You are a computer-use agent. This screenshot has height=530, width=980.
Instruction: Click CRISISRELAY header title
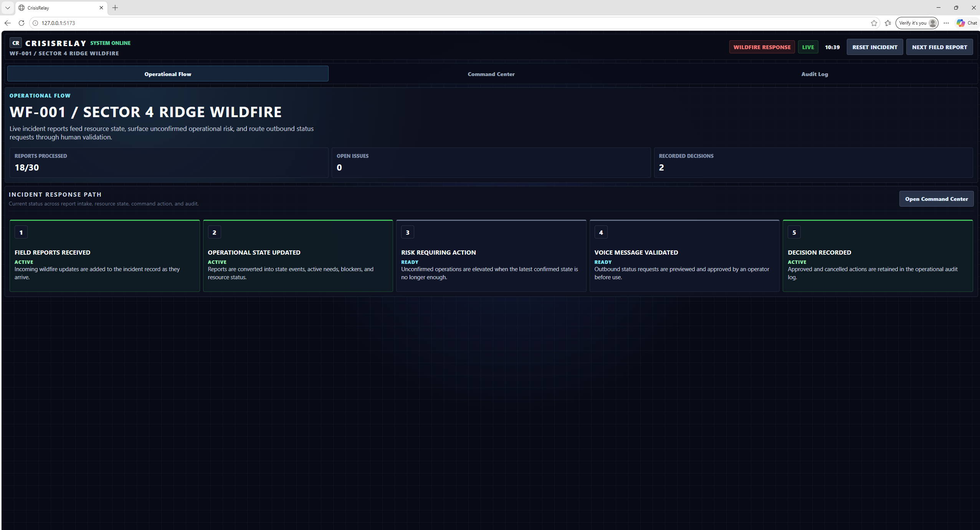pos(56,43)
